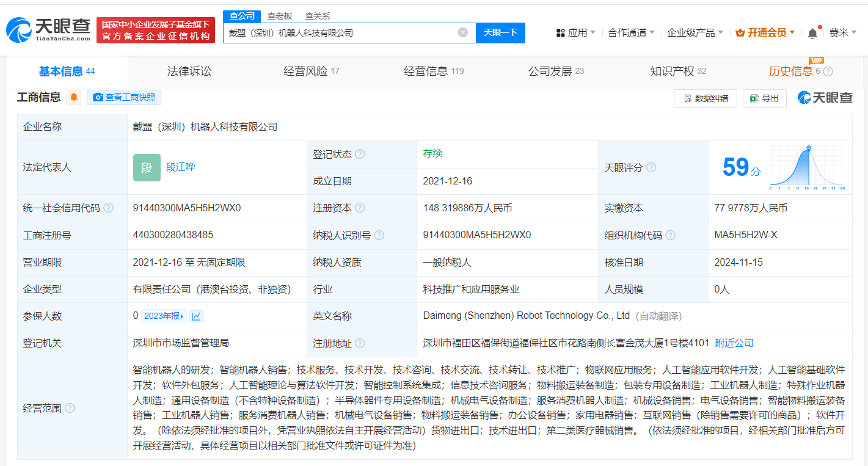This screenshot has height=466, width=868.
Task: Click the orange alert bell beside 工商信息
Action: [x=74, y=97]
